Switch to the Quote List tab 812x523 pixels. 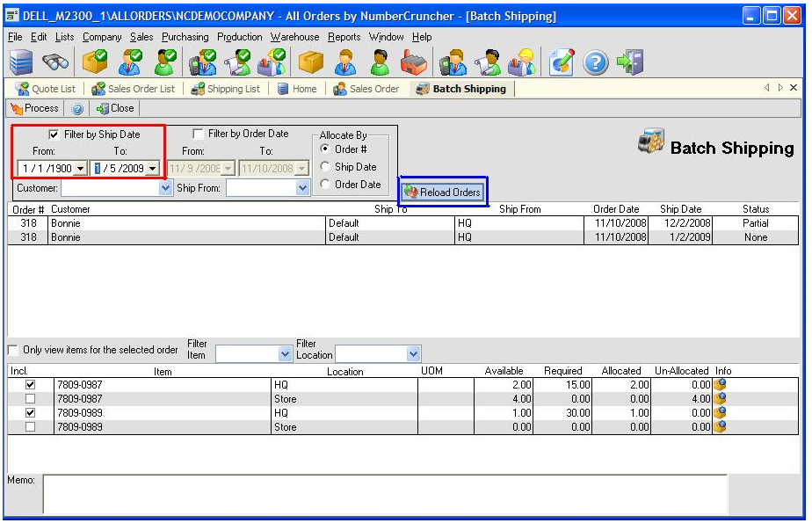click(x=46, y=89)
